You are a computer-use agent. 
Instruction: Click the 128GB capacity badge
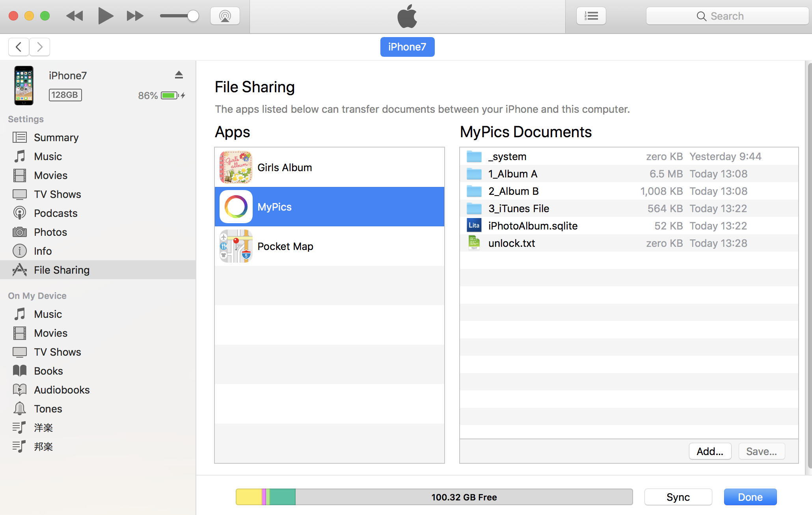[x=65, y=95]
